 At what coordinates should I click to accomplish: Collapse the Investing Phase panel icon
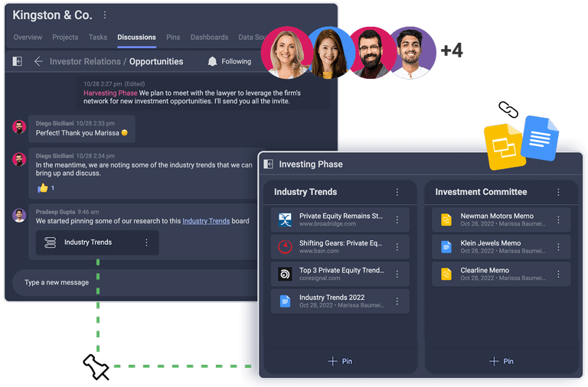[x=269, y=164]
